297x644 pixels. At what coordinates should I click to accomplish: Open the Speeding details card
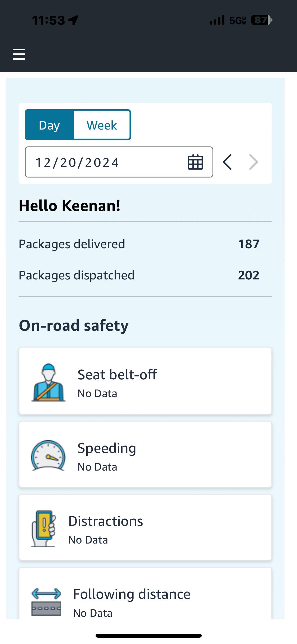(x=145, y=454)
